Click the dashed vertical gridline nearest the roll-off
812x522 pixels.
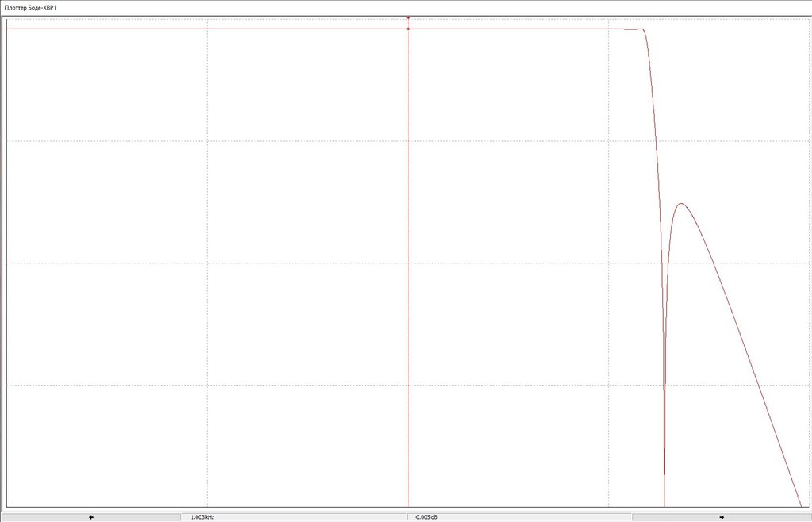point(608,259)
